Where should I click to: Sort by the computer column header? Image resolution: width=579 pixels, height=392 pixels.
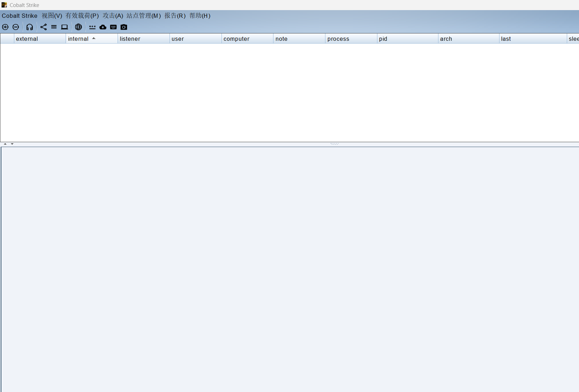[x=247, y=39]
